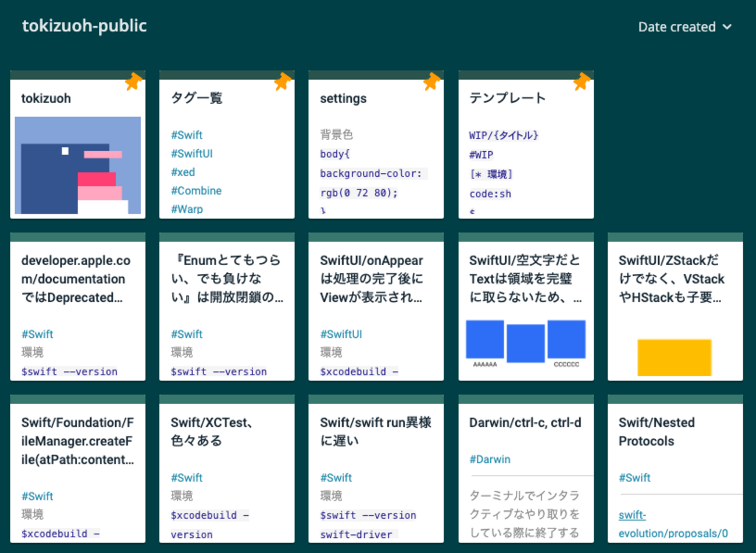The image size is (756, 553).
Task: Click the pin icon on テンプレート card
Action: 581,81
